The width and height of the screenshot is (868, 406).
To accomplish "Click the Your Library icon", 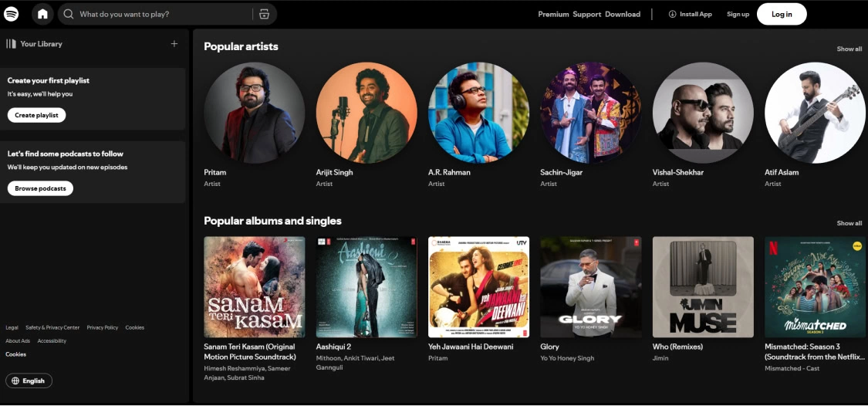I will 11,44.
